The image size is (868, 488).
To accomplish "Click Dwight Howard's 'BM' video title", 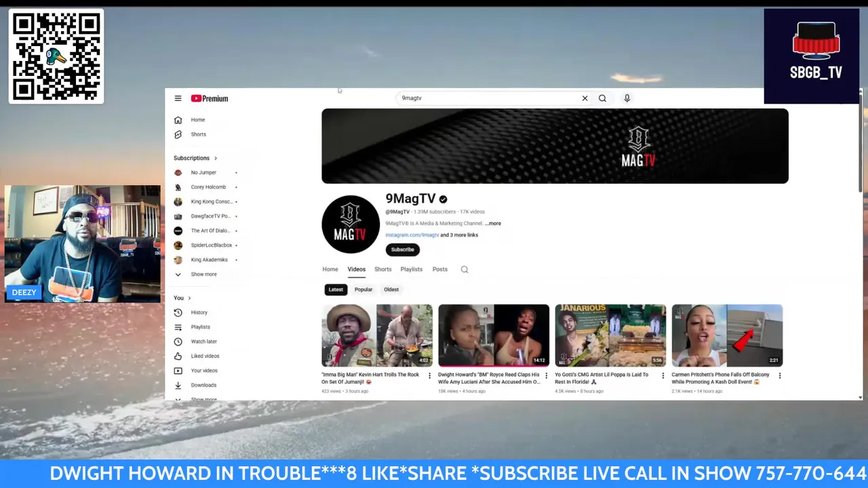I will pyautogui.click(x=489, y=378).
